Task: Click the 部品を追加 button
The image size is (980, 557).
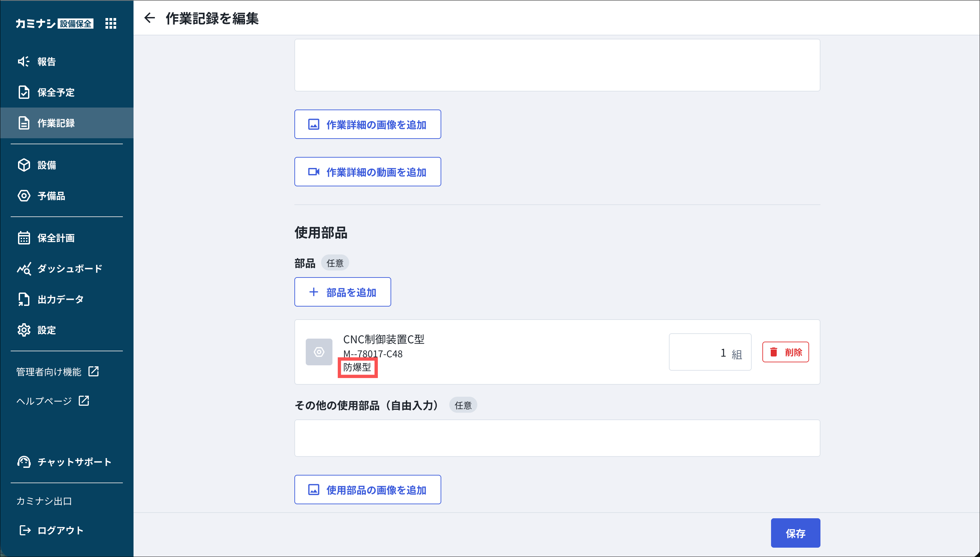Action: point(342,292)
